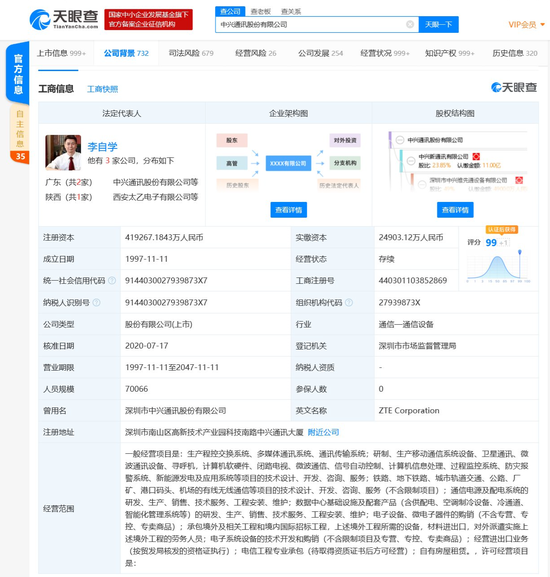Open the 工商快照 link
550x577 pixels.
pos(102,89)
